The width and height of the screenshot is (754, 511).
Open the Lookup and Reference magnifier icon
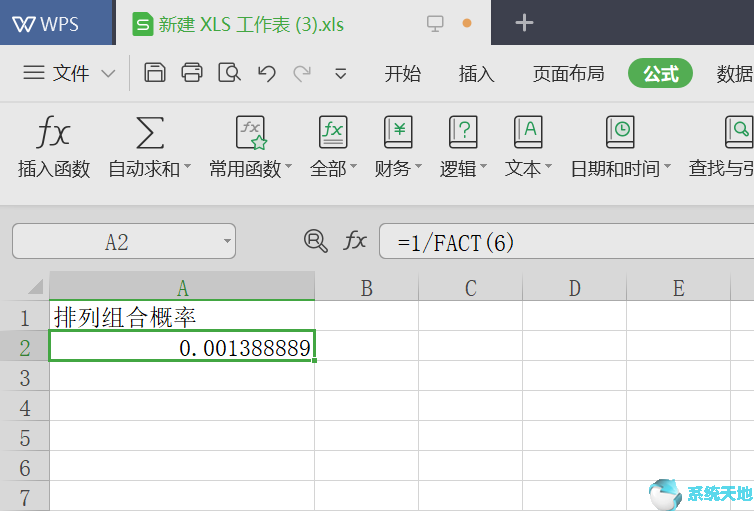click(739, 132)
